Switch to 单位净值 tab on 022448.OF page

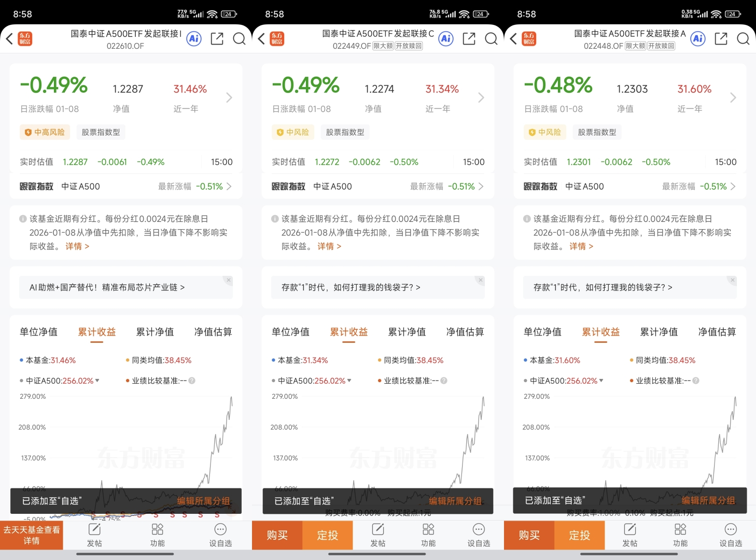point(543,332)
